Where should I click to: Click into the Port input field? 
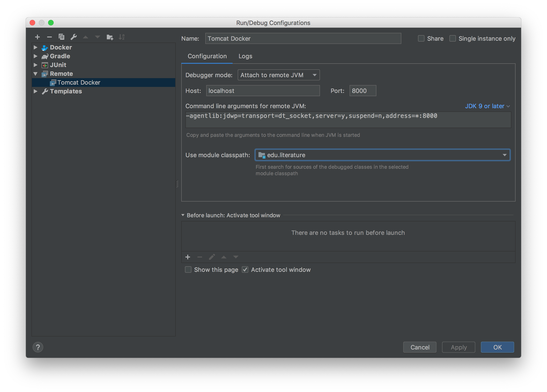(x=363, y=91)
